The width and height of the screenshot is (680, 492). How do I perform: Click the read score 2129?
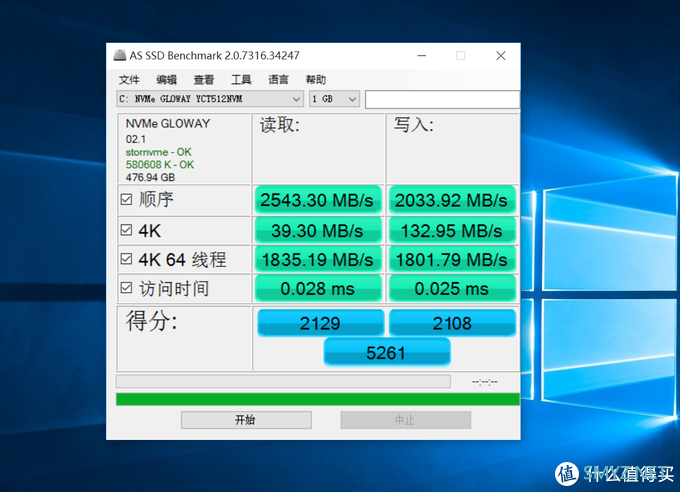click(320, 323)
